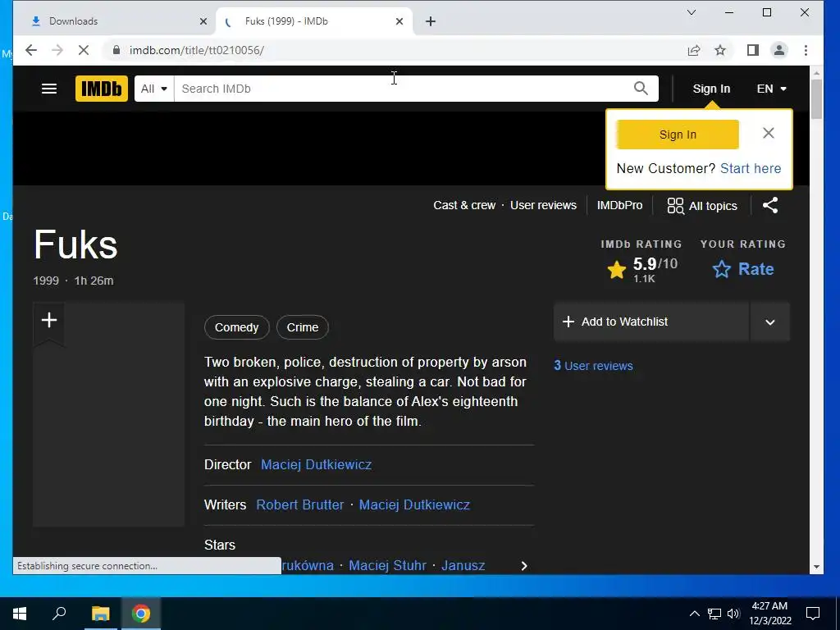The width and height of the screenshot is (840, 630).
Task: Open the share icon for Fuks
Action: [x=769, y=205]
